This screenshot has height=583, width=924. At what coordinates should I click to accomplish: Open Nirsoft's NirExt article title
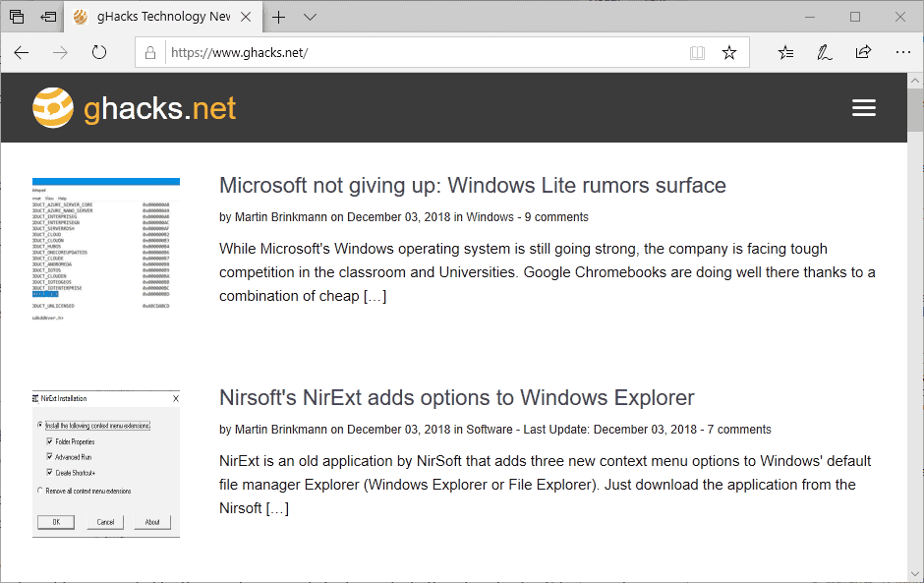coord(457,398)
